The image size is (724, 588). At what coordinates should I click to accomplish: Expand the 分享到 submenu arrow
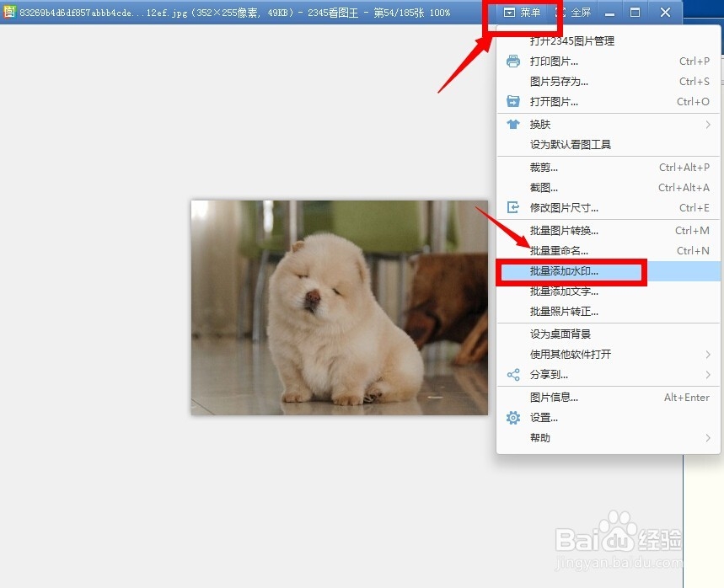(x=708, y=375)
